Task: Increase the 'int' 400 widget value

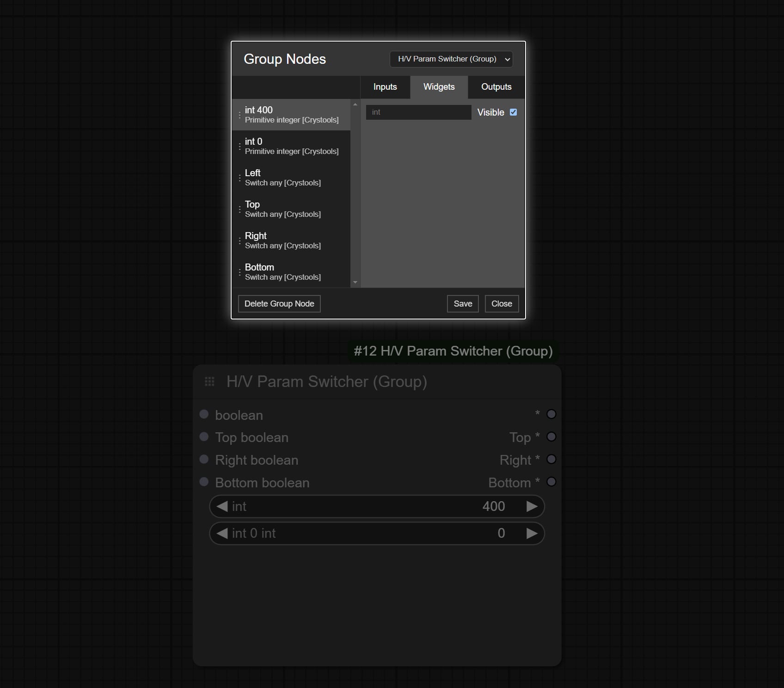Action: (532, 506)
